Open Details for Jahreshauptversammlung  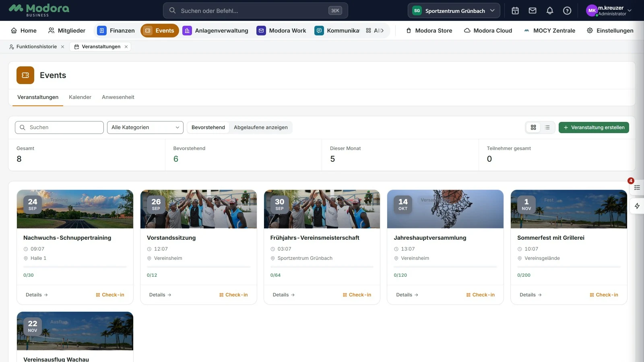pos(407,295)
